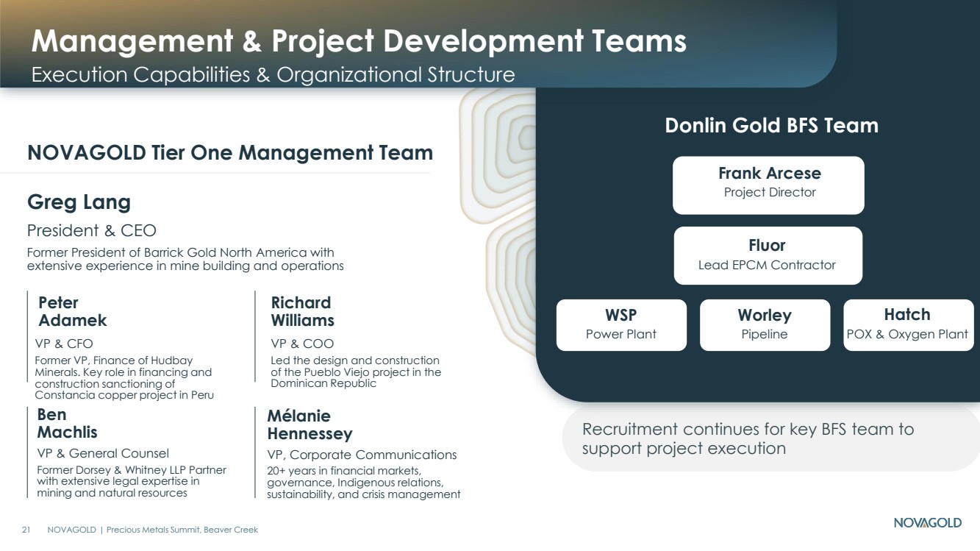Click the "20+ years in financial markets" description
This screenshot has width=980, height=551.
point(363,483)
